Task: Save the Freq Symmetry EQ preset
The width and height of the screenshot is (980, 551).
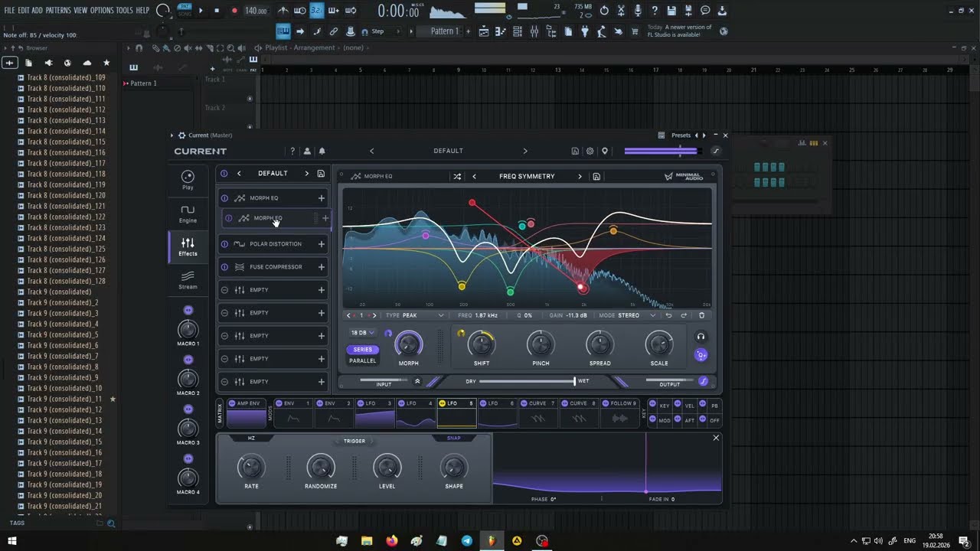Action: click(596, 176)
